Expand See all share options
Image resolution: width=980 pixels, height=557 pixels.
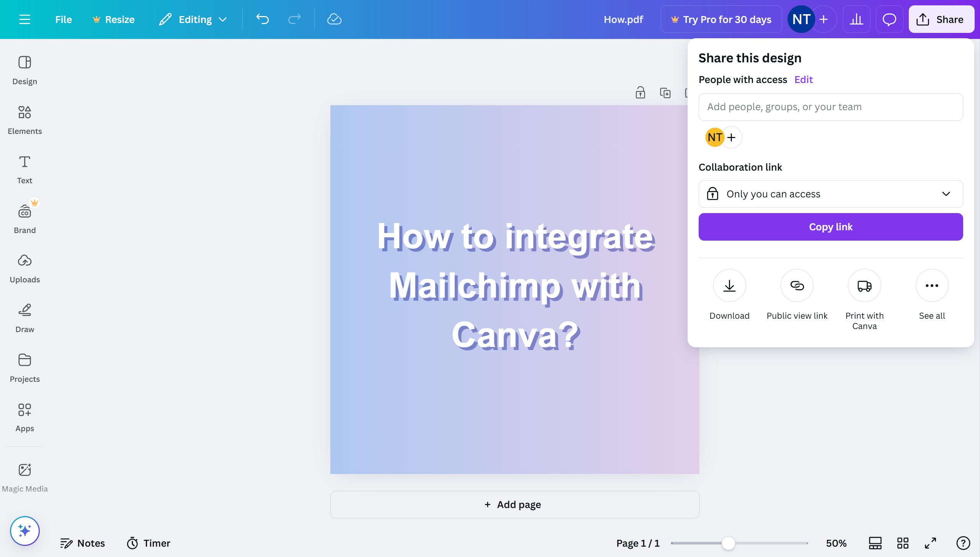pos(932,285)
